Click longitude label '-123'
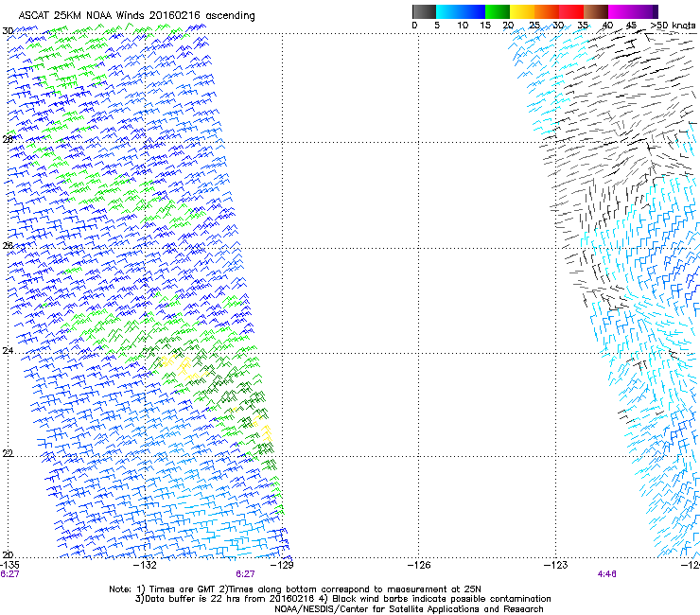This screenshot has width=700, height=615. [x=556, y=565]
